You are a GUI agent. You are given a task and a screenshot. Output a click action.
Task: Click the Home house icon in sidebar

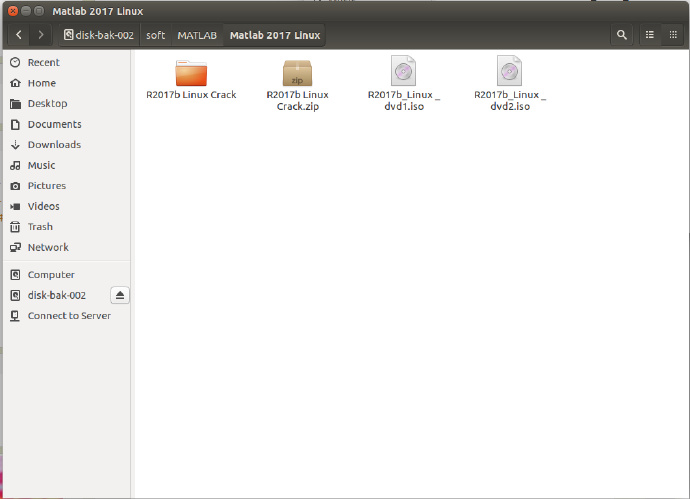pos(15,83)
